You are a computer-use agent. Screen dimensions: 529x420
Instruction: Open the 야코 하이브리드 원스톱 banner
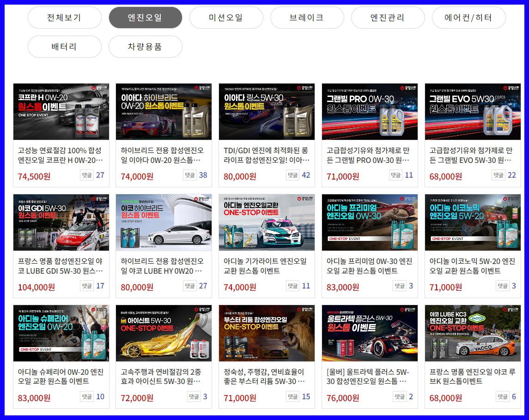(164, 222)
